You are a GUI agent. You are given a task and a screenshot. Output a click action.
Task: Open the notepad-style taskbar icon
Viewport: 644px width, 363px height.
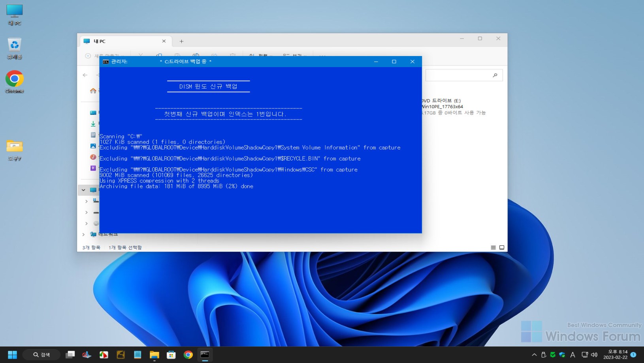(137, 355)
